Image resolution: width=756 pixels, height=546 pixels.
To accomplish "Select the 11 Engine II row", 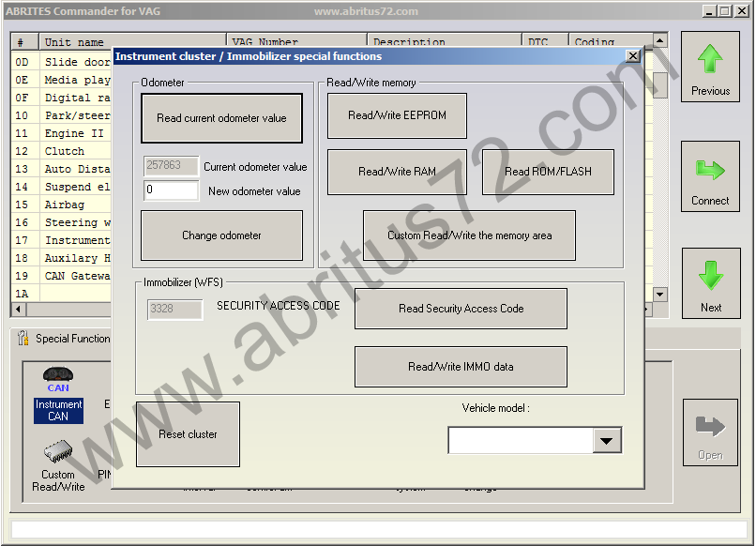I will 62,133.
